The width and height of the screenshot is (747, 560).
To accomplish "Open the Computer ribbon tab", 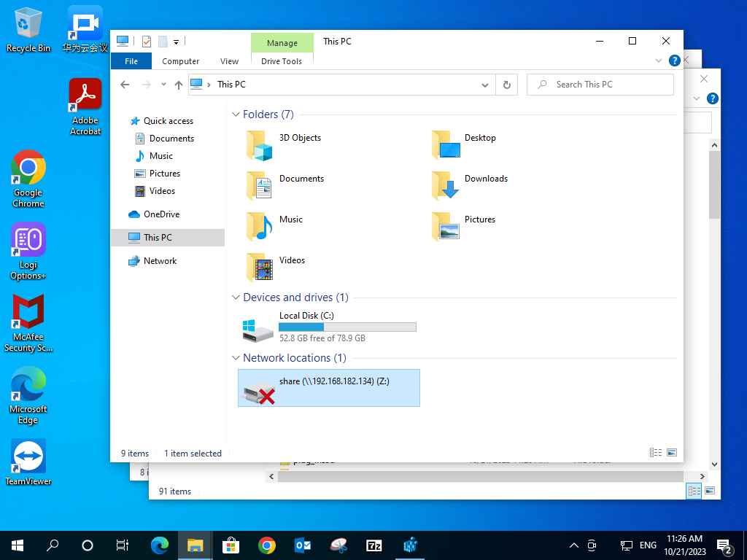I will [180, 61].
